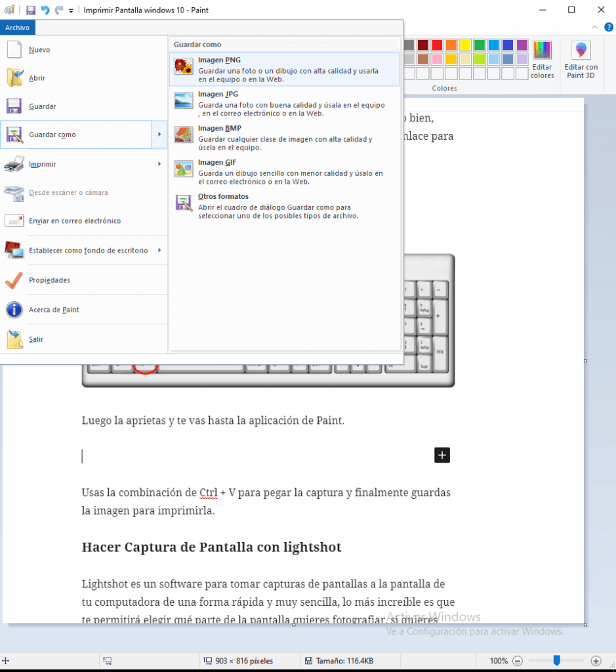Screen dimensions: 616x672
Task: Click the undo arrow in title bar
Action: coord(45,10)
